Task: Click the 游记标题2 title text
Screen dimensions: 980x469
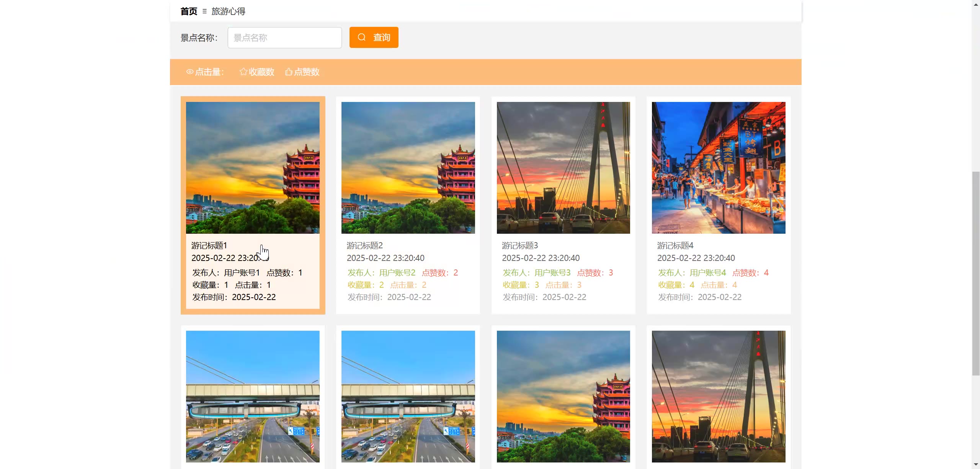Action: coord(365,245)
